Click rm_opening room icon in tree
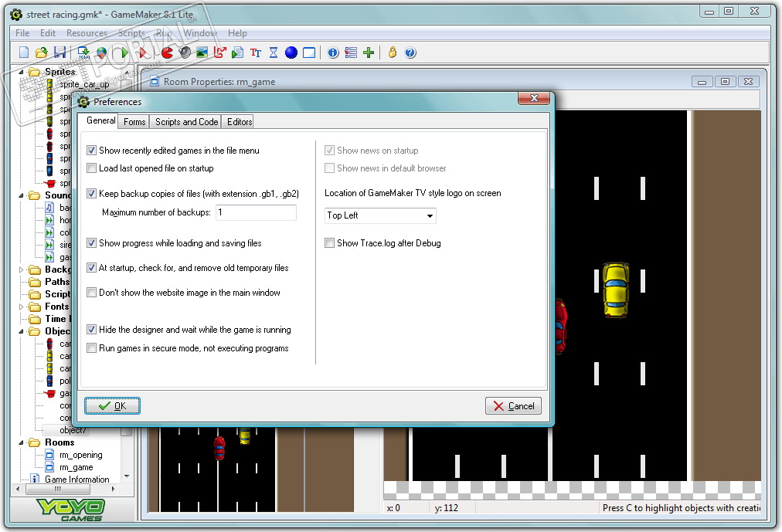782x532 pixels. 50,455
